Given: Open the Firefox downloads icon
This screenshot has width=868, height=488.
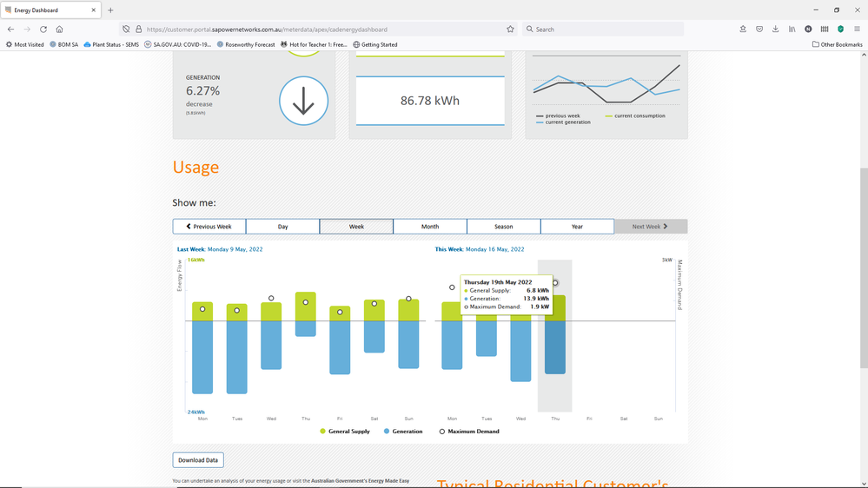Looking at the screenshot, I should (775, 30).
